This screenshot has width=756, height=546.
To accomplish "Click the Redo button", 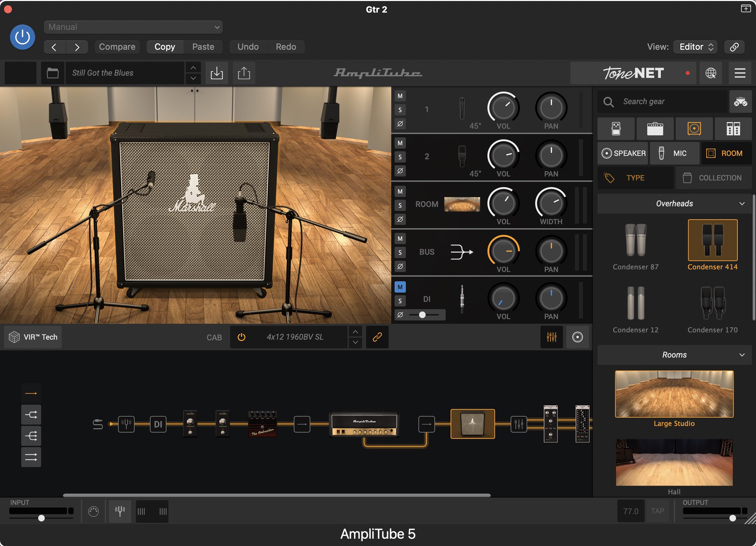I will tap(286, 47).
